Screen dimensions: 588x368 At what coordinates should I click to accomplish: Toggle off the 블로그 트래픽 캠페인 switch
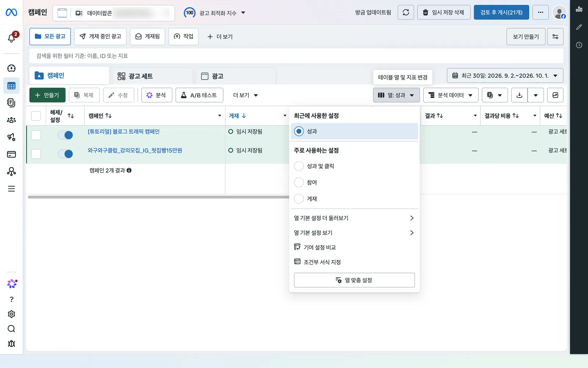click(x=65, y=135)
